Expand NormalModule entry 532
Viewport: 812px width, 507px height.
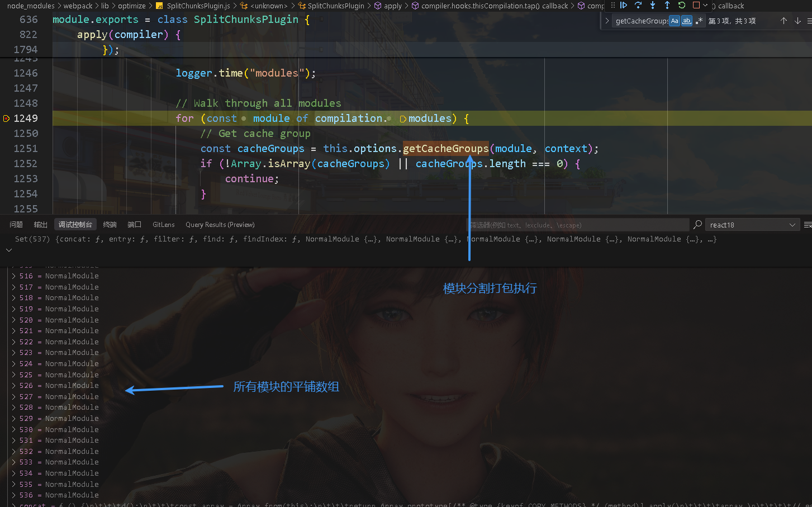(x=13, y=452)
